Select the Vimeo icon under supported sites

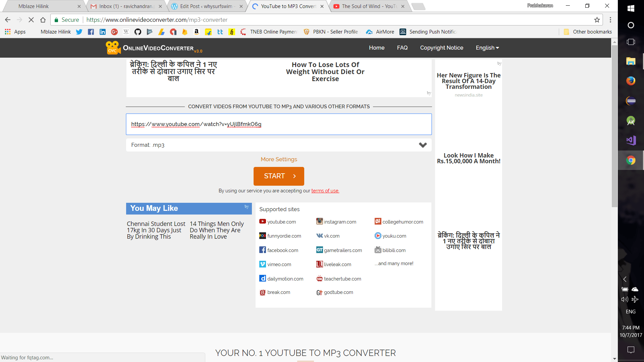click(262, 264)
